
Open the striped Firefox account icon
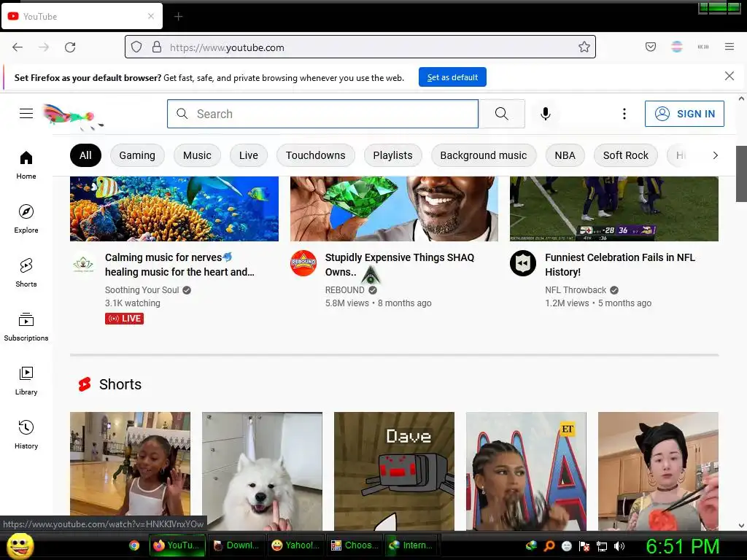tap(677, 47)
